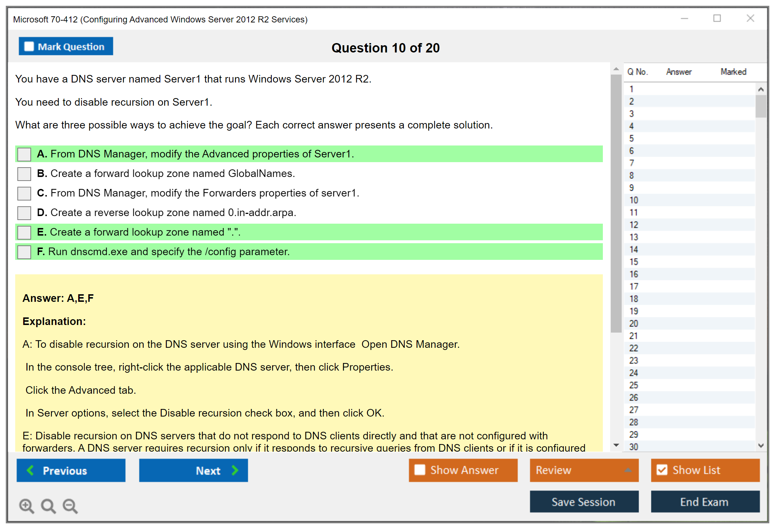Toggle the Show Answer checkbox
The height and width of the screenshot is (532, 778).
point(420,470)
